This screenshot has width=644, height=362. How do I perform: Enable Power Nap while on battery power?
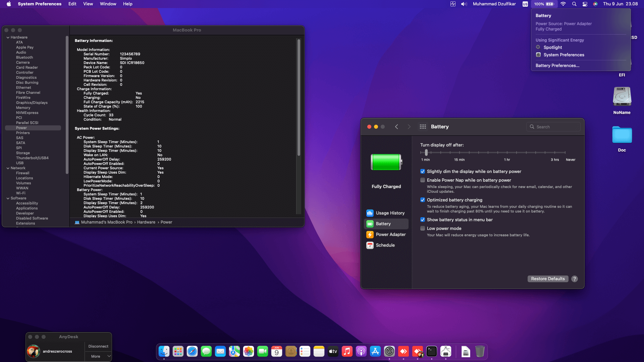(423, 180)
